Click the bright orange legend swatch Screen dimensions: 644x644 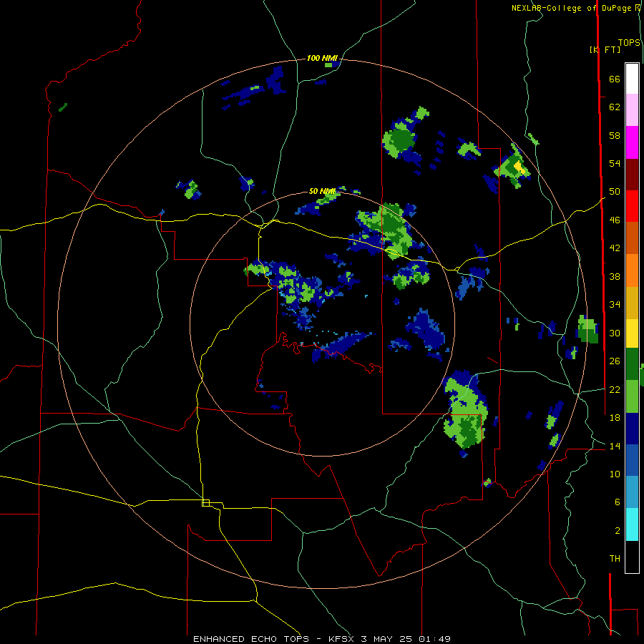pyautogui.click(x=632, y=270)
